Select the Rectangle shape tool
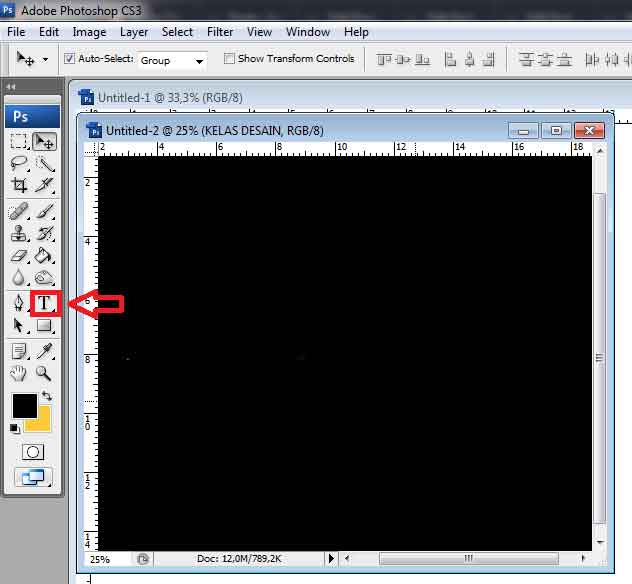Viewport: 632px width, 584px height. tap(44, 325)
